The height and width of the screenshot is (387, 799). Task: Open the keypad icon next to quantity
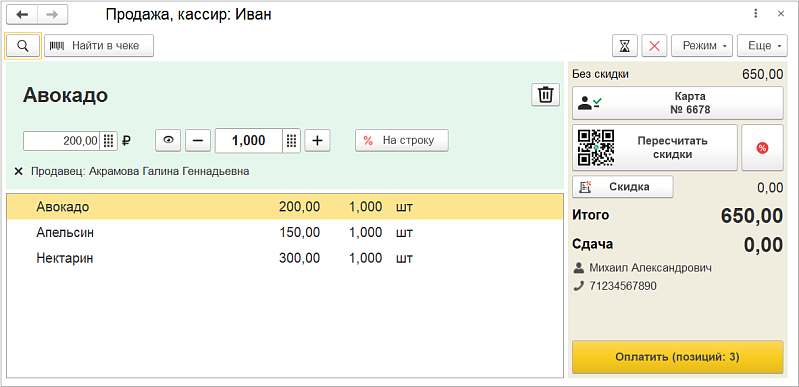(x=291, y=141)
